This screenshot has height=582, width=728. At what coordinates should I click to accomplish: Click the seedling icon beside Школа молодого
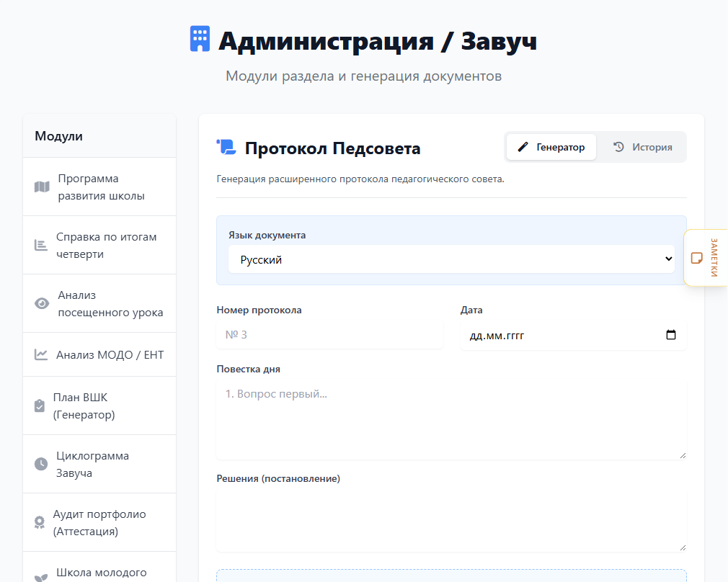pyautogui.click(x=41, y=578)
